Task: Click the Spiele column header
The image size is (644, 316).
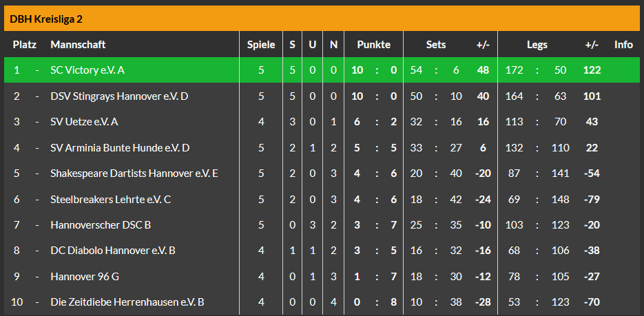Action: [x=261, y=45]
